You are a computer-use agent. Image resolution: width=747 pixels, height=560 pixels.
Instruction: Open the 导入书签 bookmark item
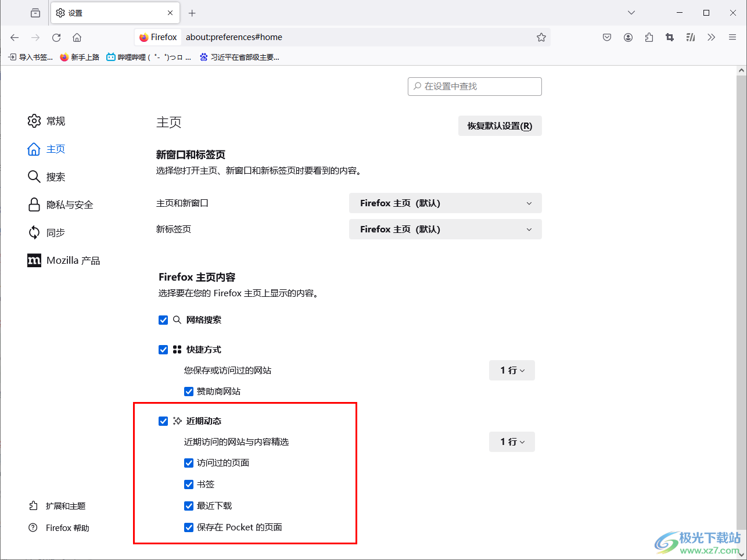click(x=30, y=57)
